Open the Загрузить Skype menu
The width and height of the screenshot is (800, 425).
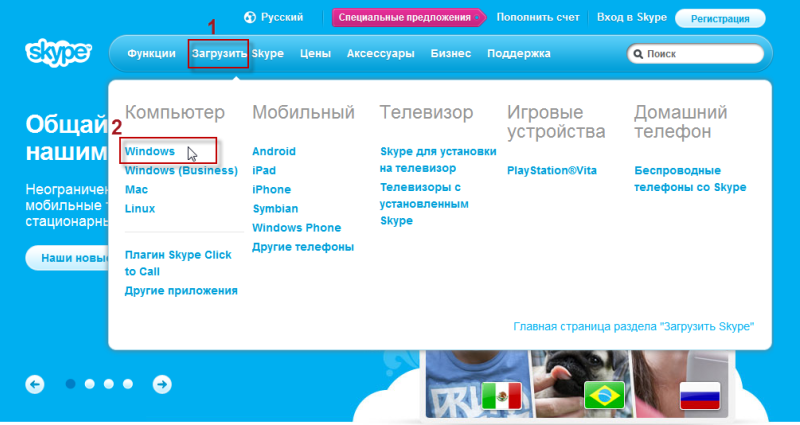pos(237,54)
